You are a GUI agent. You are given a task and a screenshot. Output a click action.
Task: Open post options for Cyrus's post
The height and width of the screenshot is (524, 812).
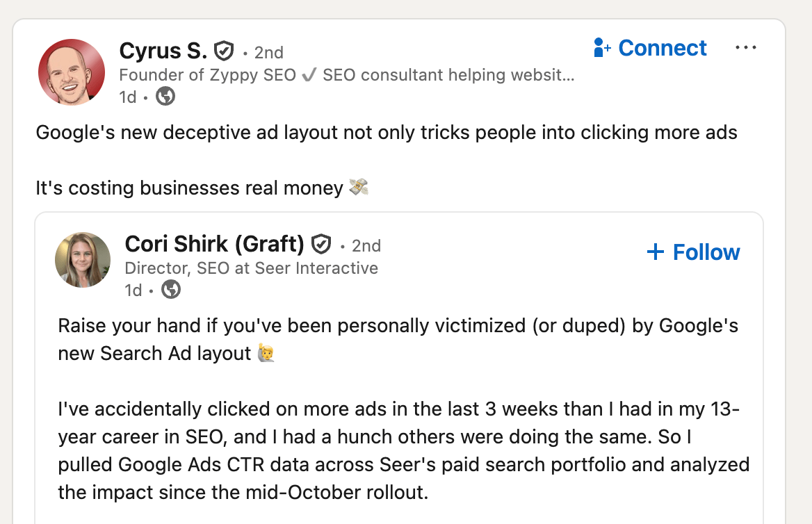pyautogui.click(x=746, y=47)
